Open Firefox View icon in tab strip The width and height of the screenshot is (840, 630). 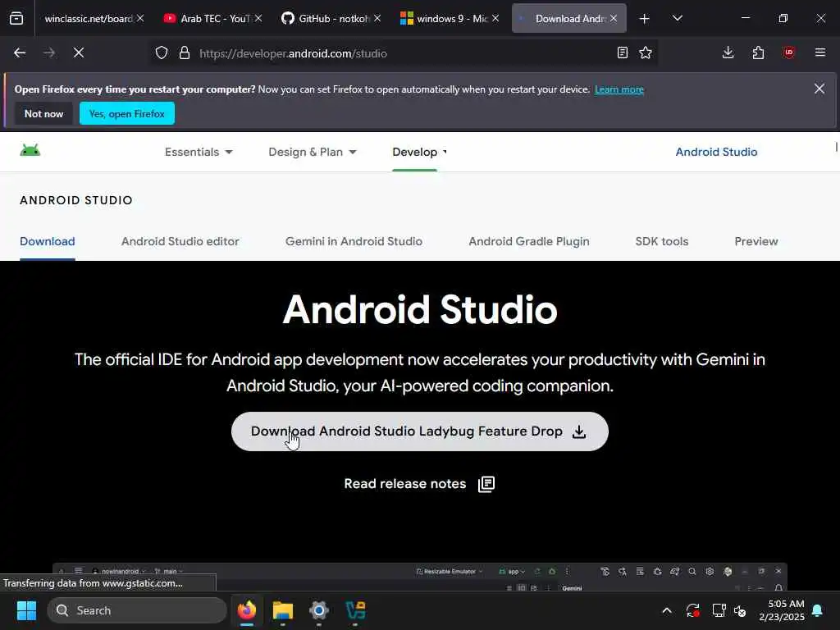[x=16, y=19]
